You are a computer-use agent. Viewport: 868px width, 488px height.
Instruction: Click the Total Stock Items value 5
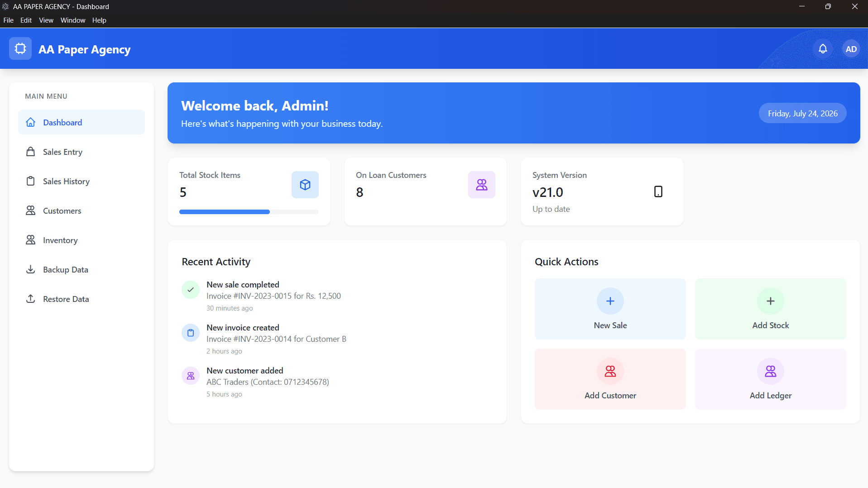pyautogui.click(x=183, y=192)
